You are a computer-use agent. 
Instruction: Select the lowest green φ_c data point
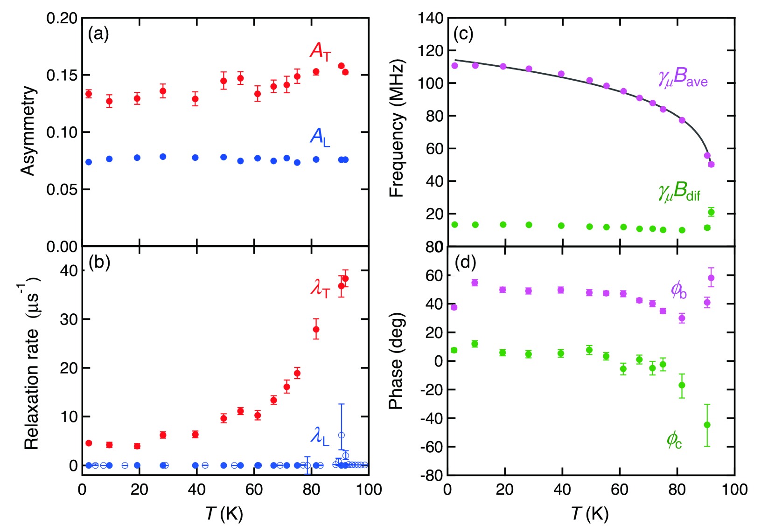(707, 425)
